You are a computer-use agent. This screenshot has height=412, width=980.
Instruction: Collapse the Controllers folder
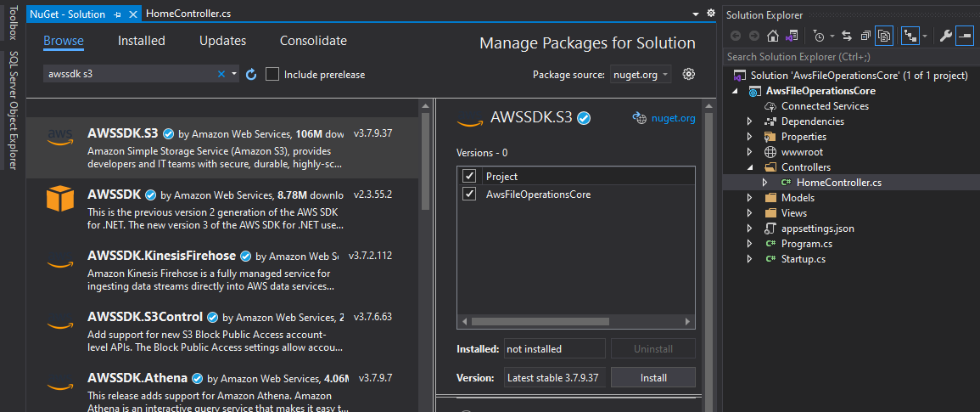[x=750, y=167]
